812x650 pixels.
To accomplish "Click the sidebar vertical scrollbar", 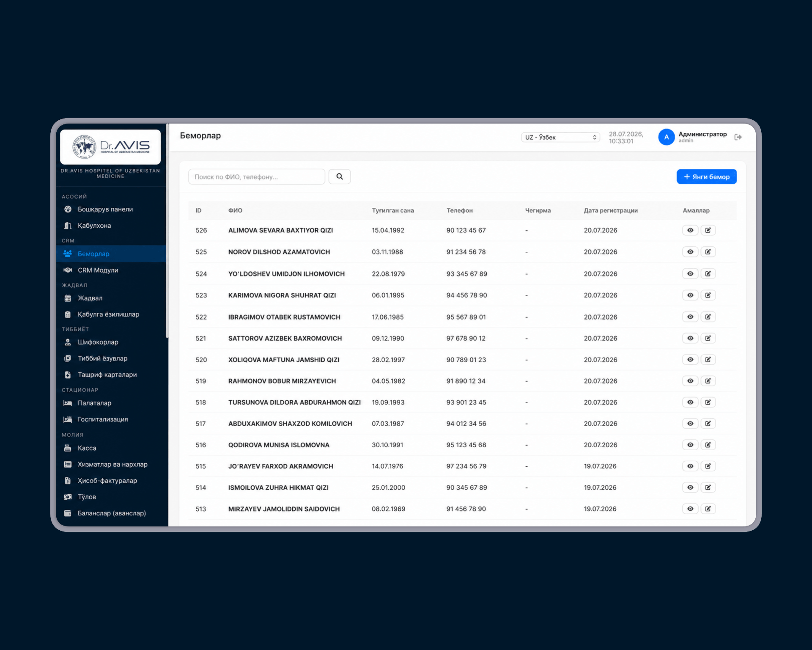I will coord(167,231).
